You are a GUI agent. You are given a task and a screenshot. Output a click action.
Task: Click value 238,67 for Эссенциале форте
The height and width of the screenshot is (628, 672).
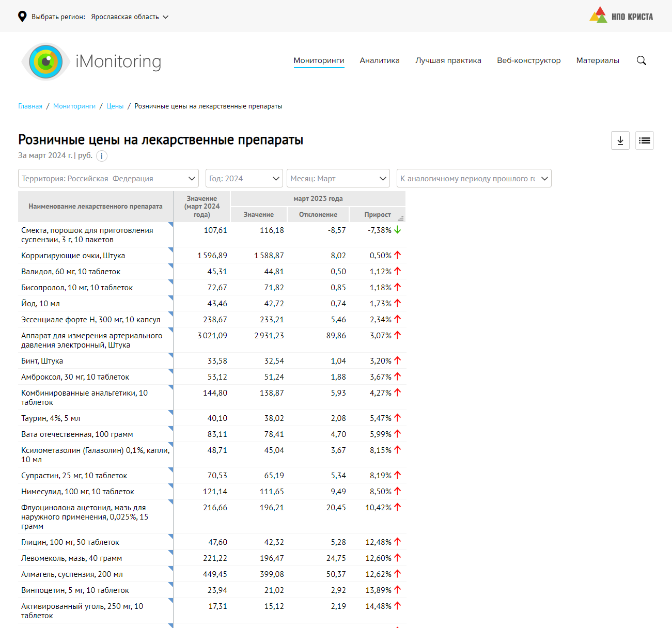[215, 320]
